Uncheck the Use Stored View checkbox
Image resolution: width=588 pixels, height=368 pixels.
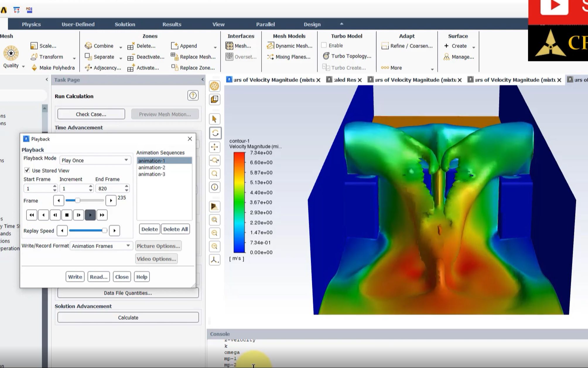point(28,170)
